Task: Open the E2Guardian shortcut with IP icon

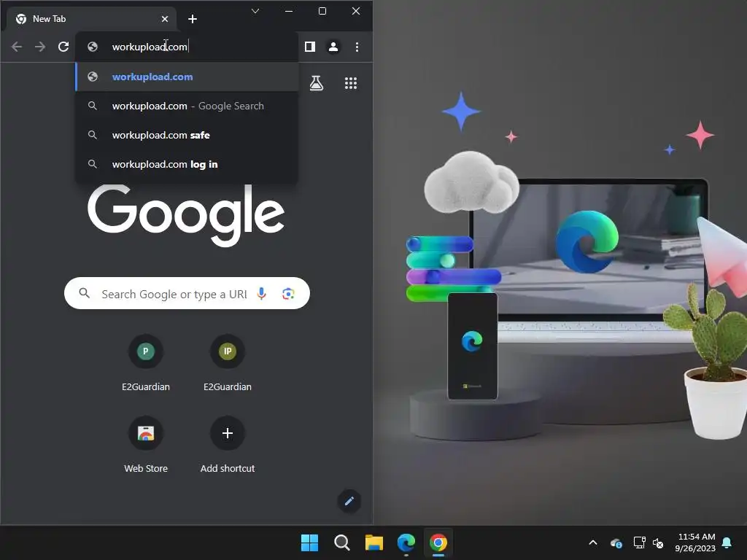Action: (228, 362)
